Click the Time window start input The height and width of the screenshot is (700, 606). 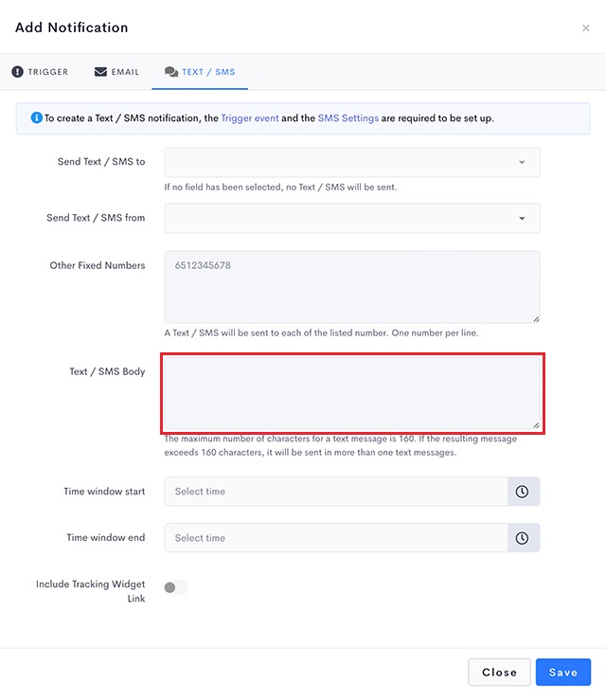[x=336, y=492]
